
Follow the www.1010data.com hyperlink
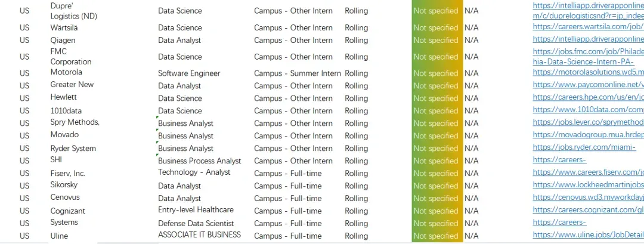588,110
